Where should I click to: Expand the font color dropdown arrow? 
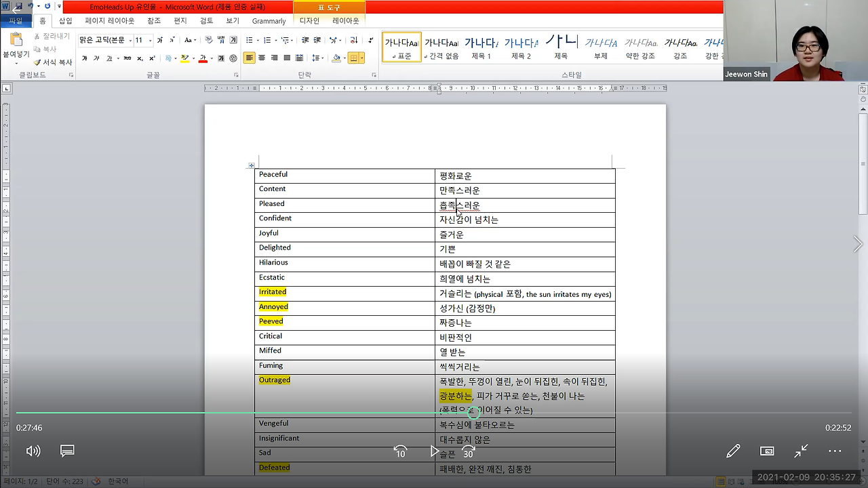(211, 58)
